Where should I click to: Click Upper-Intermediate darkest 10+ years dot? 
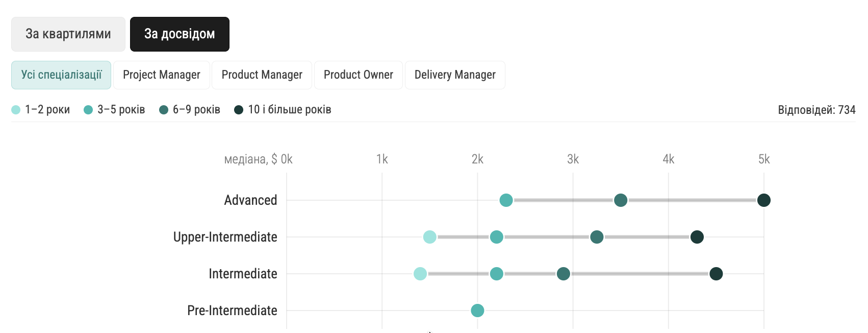[697, 237]
